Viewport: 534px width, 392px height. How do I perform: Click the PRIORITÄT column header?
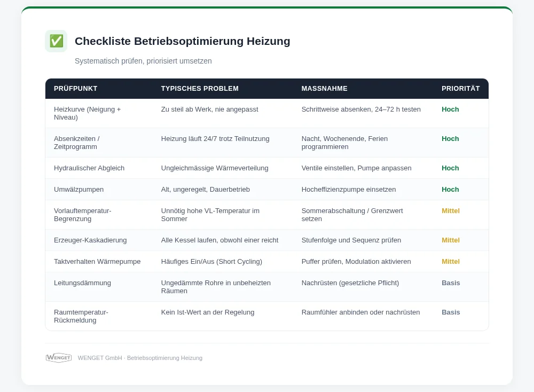(x=460, y=89)
